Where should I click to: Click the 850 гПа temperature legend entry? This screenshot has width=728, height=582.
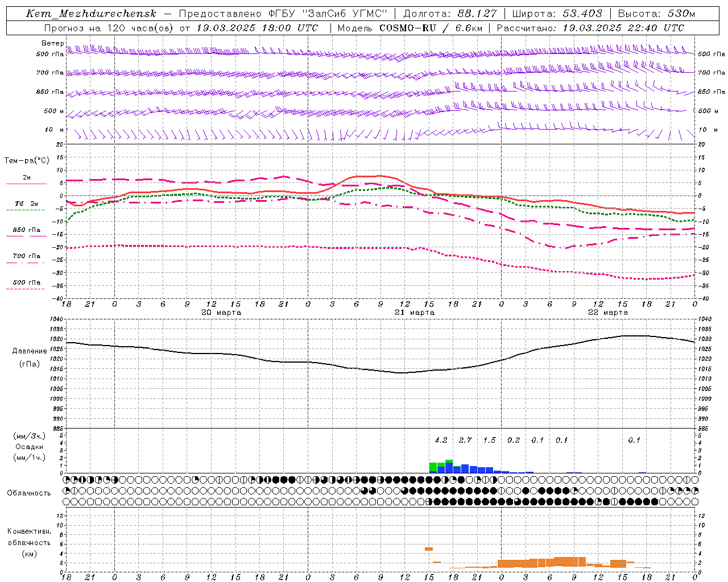pos(26,230)
